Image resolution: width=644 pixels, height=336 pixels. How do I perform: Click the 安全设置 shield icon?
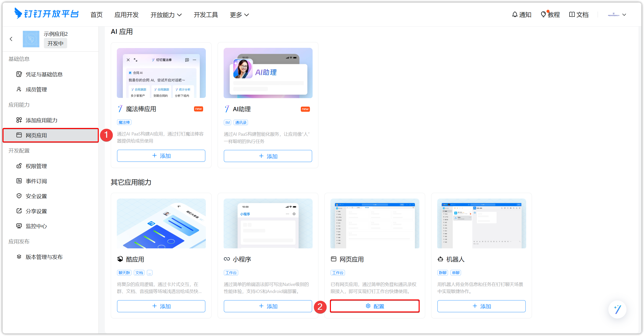click(19, 196)
